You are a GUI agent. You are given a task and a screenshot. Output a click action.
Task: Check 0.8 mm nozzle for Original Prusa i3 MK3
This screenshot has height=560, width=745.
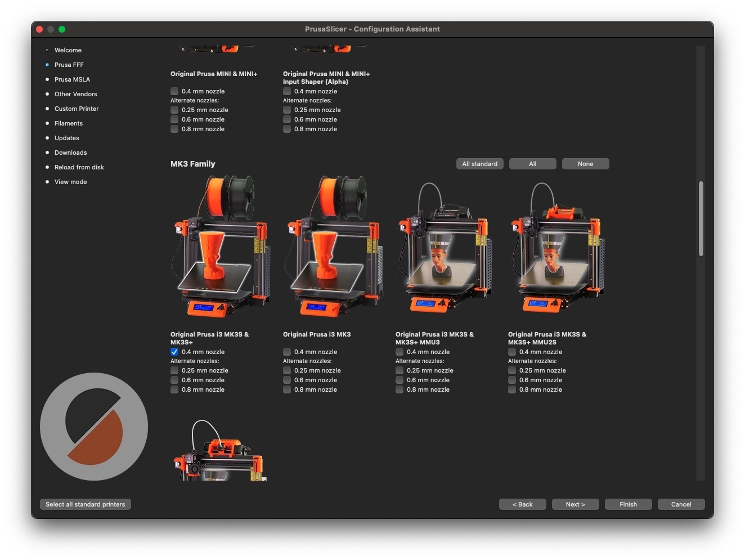point(287,389)
